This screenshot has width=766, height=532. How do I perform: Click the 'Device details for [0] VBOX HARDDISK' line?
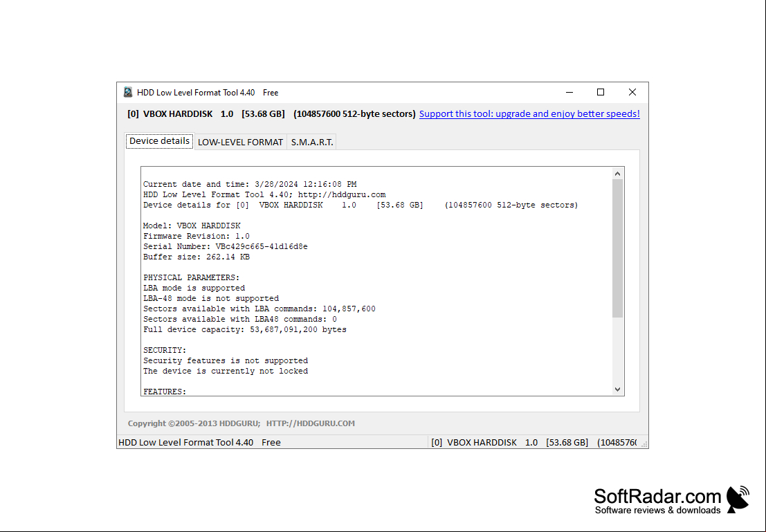(x=361, y=205)
